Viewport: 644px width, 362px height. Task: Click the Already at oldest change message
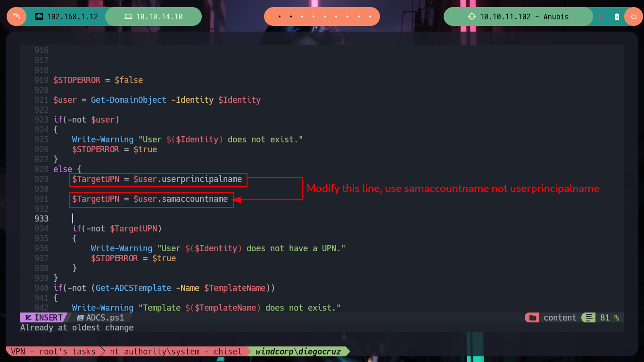[77, 328]
